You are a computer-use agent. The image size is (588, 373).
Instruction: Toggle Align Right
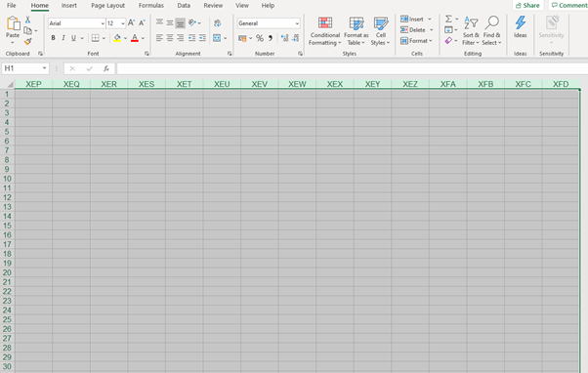tap(181, 38)
